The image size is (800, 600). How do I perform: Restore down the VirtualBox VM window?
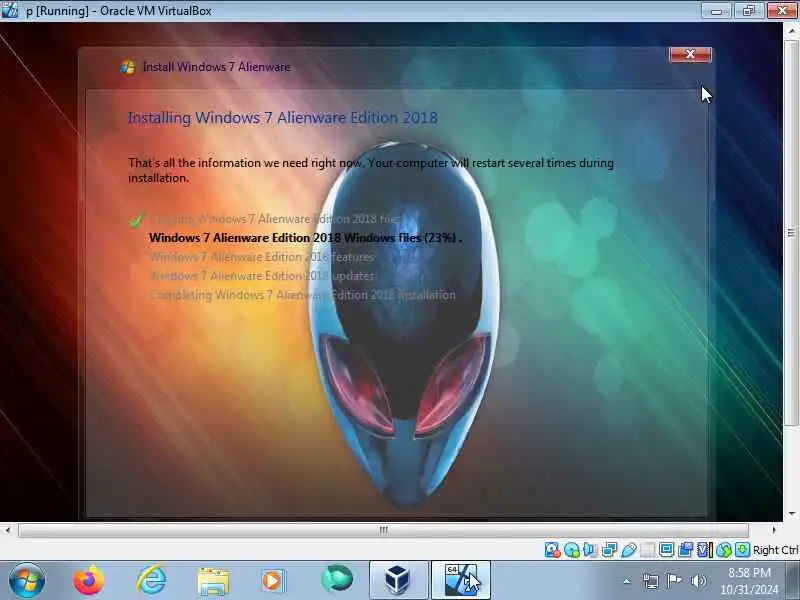coord(749,11)
